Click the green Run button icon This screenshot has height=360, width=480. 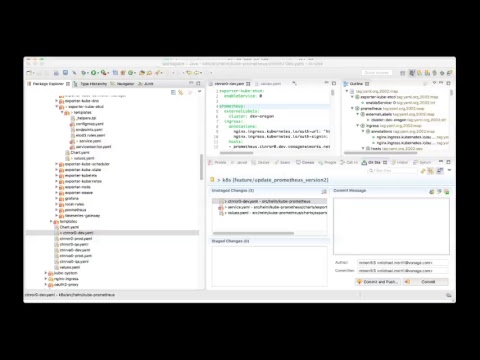[x=94, y=73]
